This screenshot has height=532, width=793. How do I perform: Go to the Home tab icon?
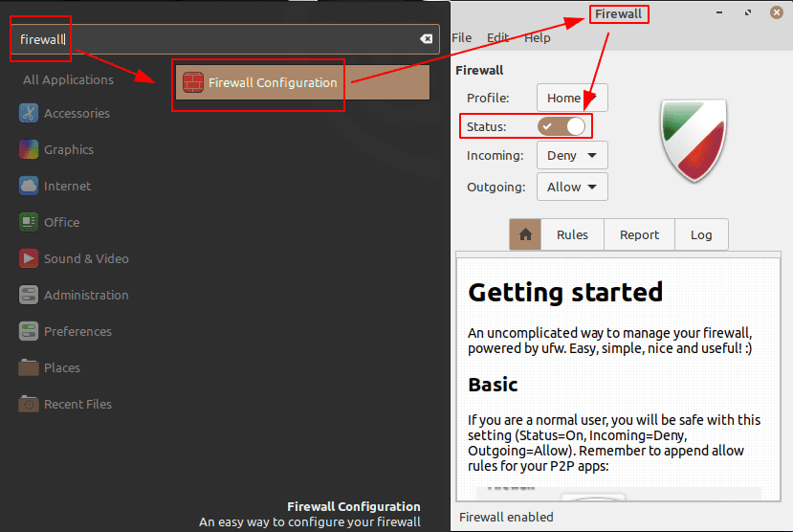pos(525,234)
